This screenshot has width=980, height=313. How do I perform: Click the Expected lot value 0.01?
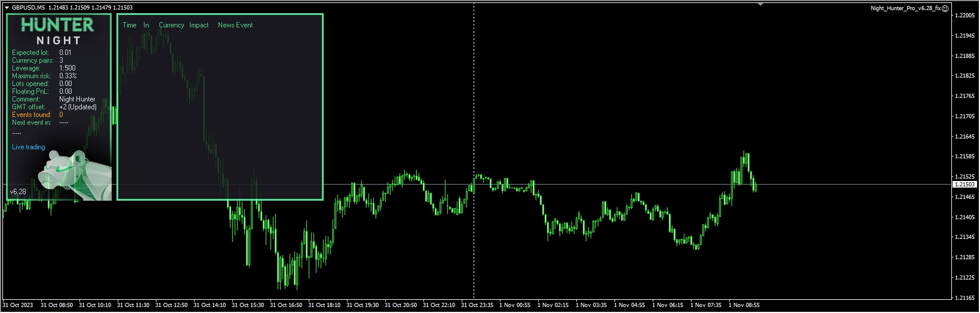pos(65,53)
